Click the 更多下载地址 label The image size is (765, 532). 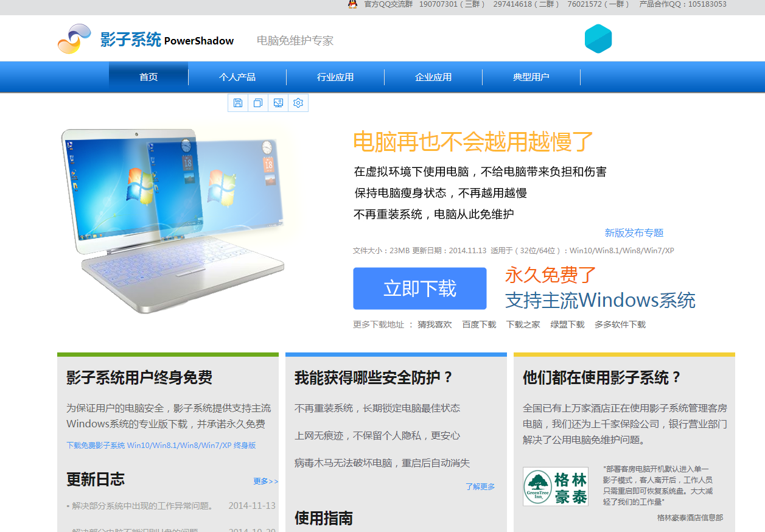[x=379, y=324]
